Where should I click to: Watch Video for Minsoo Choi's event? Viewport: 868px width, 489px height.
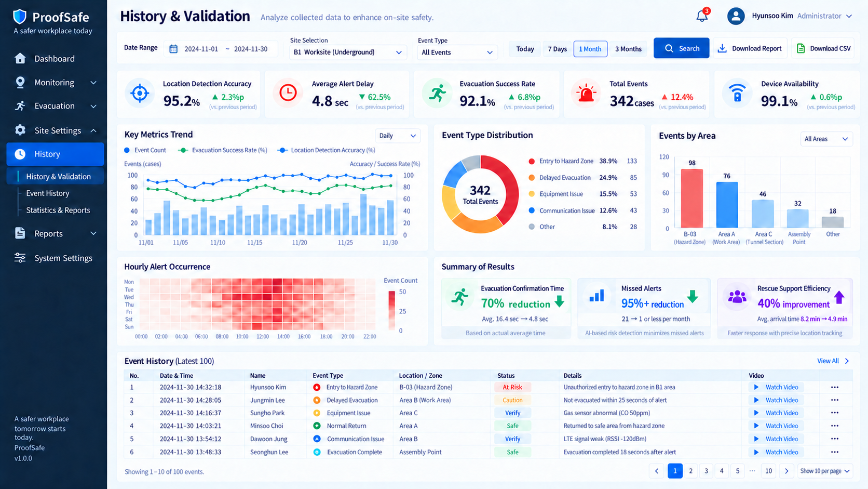[x=777, y=426]
